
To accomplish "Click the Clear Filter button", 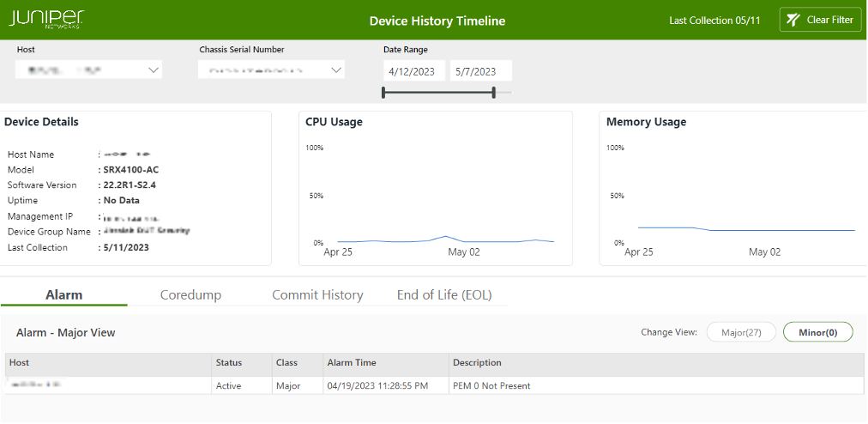I will (820, 20).
